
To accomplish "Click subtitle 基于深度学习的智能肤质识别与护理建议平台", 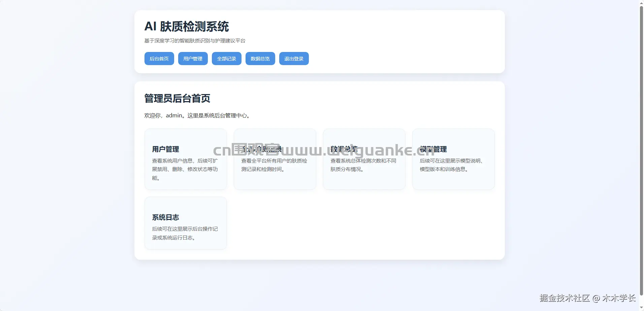I will 195,40.
